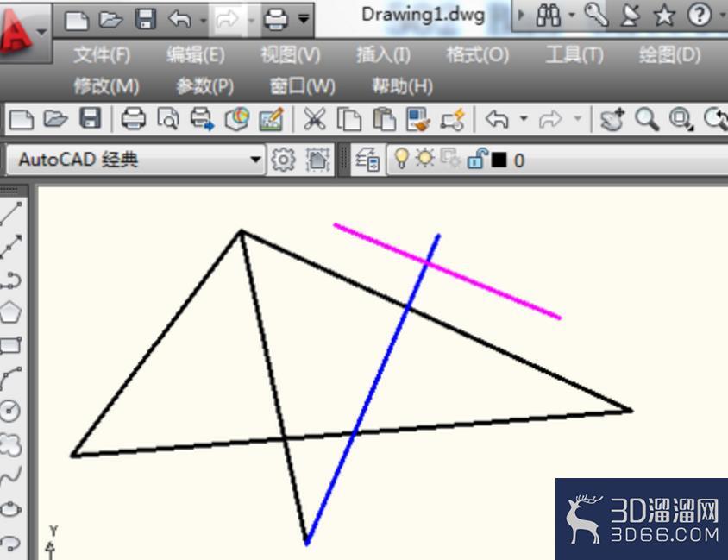Toggle layer freeze sun icon
This screenshot has height=560, width=728.
point(424,158)
